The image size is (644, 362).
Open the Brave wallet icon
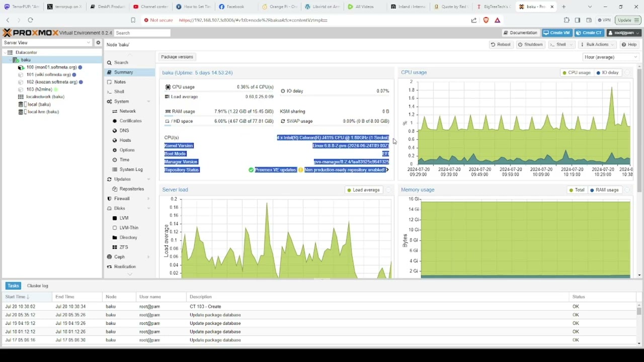[589, 20]
